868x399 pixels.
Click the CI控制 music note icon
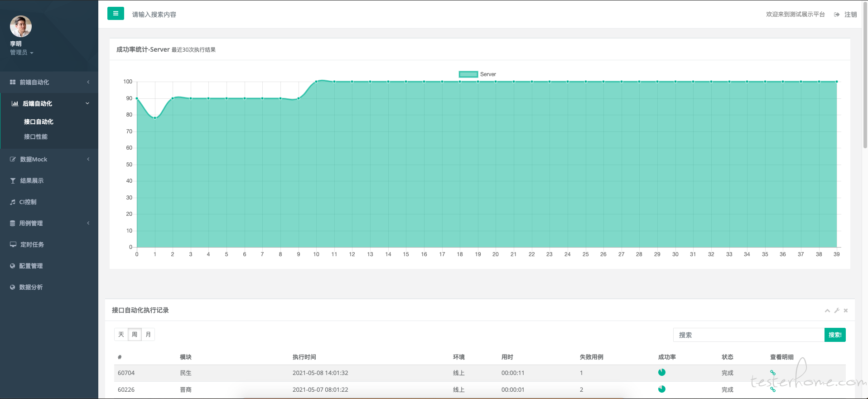coord(13,202)
